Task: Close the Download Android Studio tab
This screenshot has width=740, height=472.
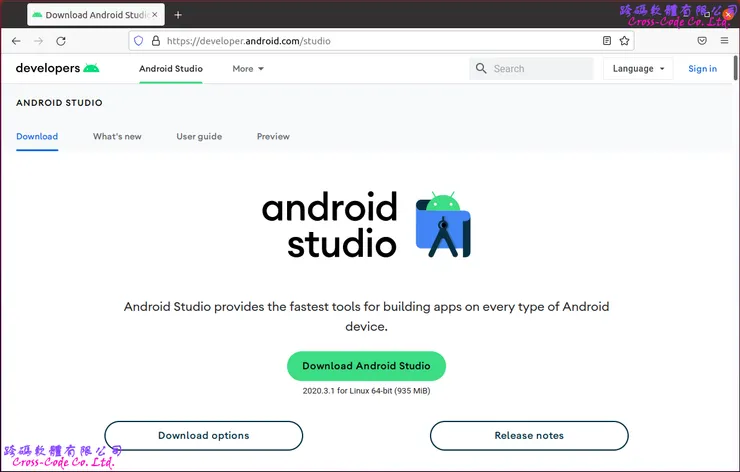Action: click(154, 15)
